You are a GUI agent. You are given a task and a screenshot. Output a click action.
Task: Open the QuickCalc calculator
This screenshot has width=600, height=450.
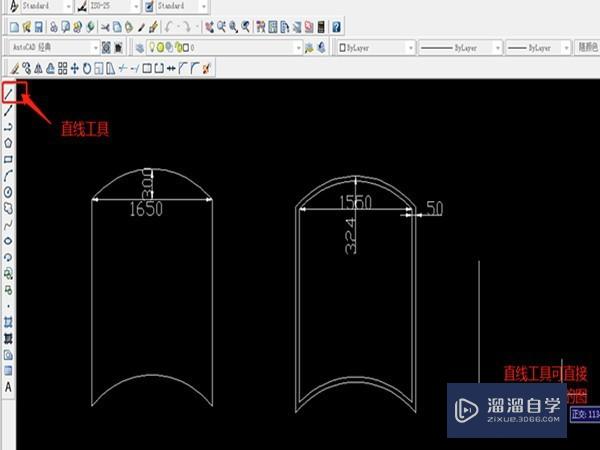(321, 27)
